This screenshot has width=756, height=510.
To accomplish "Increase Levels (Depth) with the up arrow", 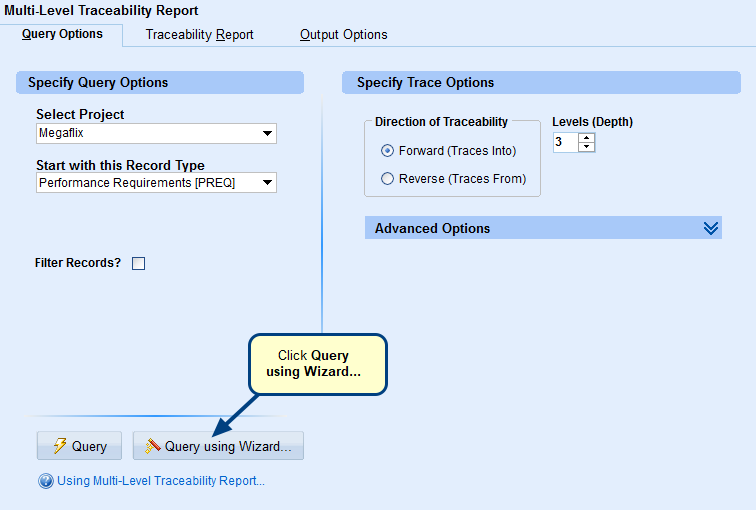I will pyautogui.click(x=587, y=138).
